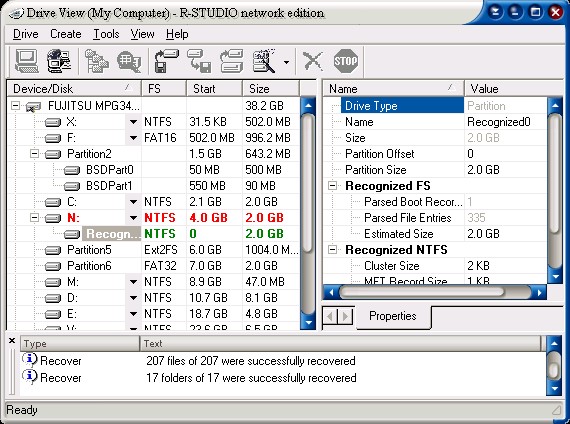Open the Tools menu
570x424 pixels.
106,34
